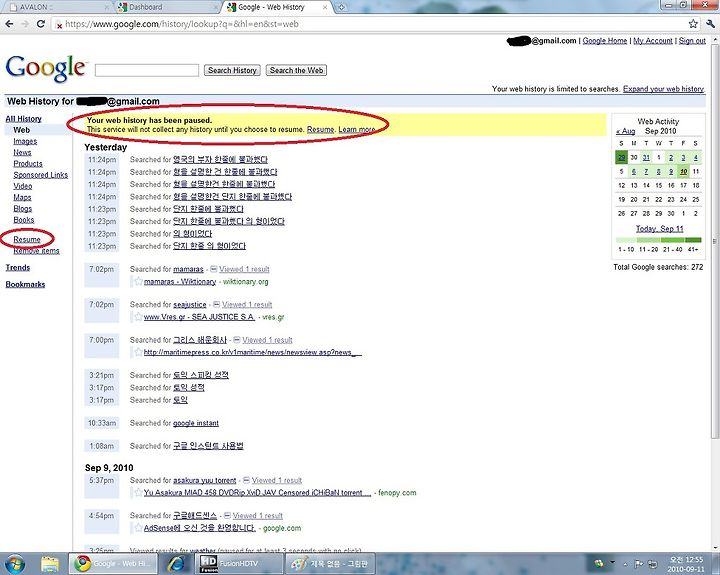This screenshot has width=720, height=575.
Task: Open the wiktionary mamaras result link
Action: pos(180,281)
